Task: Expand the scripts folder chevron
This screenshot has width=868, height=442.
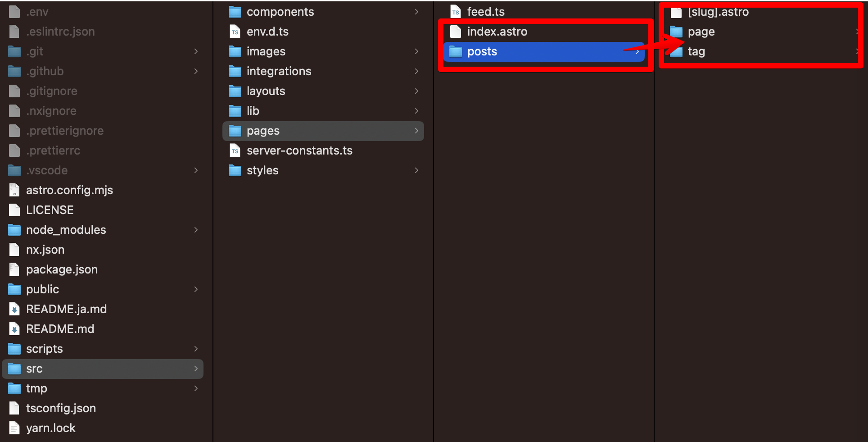Action: click(196, 349)
